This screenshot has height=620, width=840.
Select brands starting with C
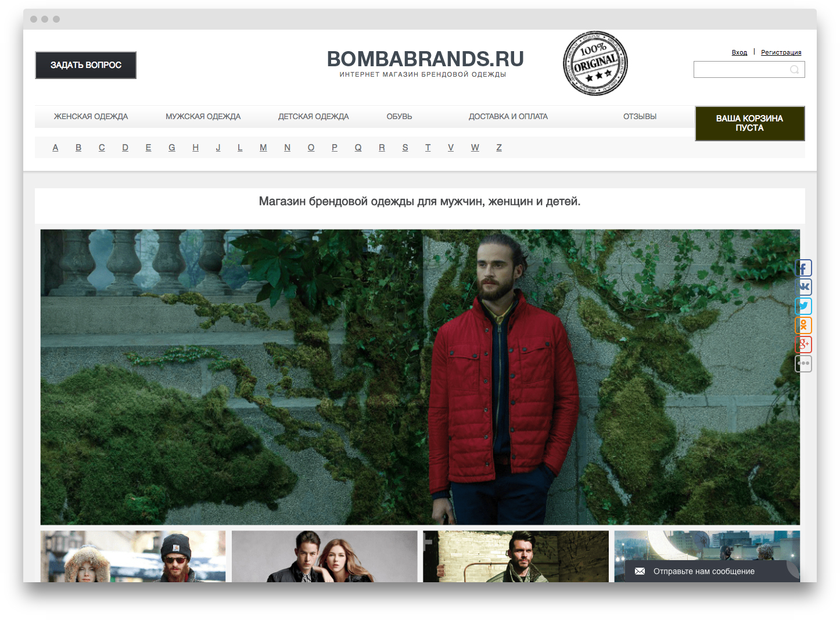(x=102, y=148)
